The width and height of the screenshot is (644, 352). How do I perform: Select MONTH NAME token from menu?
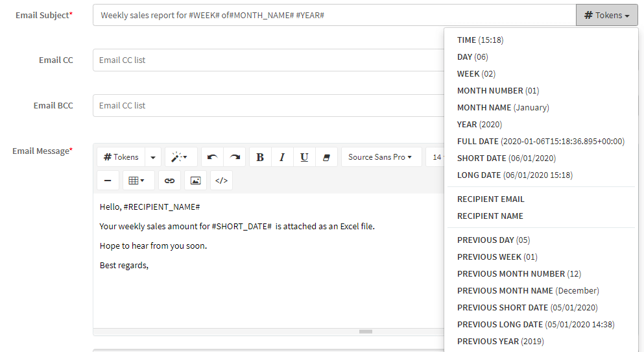point(503,108)
